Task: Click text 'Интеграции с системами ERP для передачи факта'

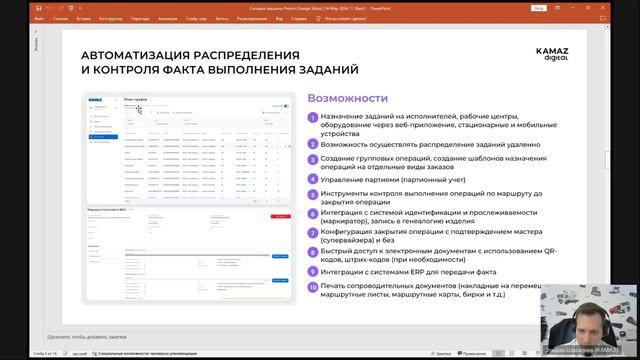Action: point(408,272)
